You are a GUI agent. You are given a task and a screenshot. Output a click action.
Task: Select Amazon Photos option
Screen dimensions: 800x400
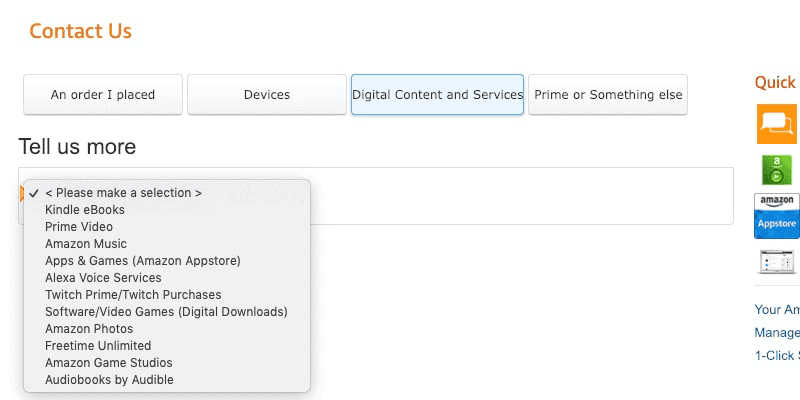167,329
